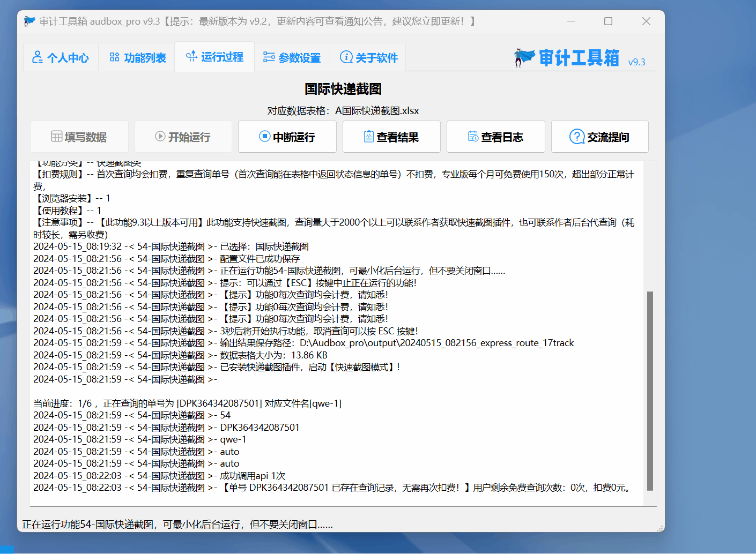Switch to the 功能列表 tab
This screenshot has height=554, width=756.
click(x=137, y=57)
